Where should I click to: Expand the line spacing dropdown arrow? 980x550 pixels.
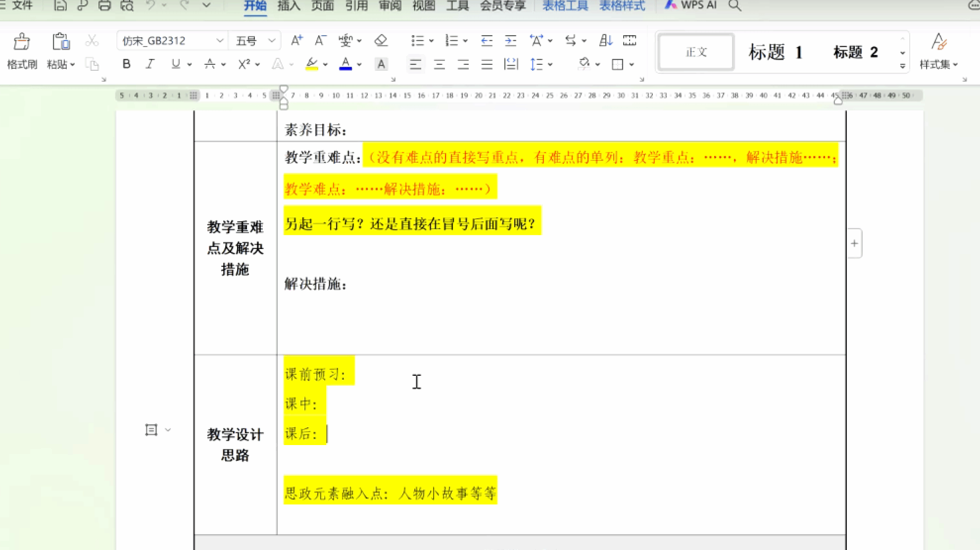click(x=550, y=64)
